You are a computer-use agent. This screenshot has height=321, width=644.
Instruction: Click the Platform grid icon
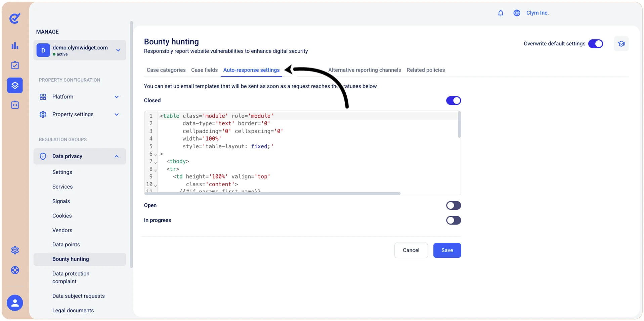click(x=43, y=97)
